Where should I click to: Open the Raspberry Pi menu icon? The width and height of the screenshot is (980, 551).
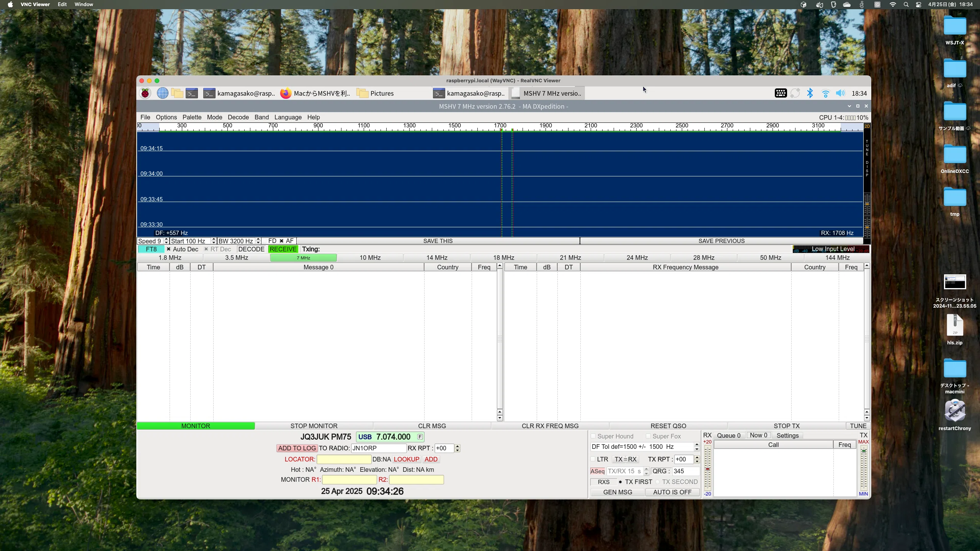(x=145, y=93)
